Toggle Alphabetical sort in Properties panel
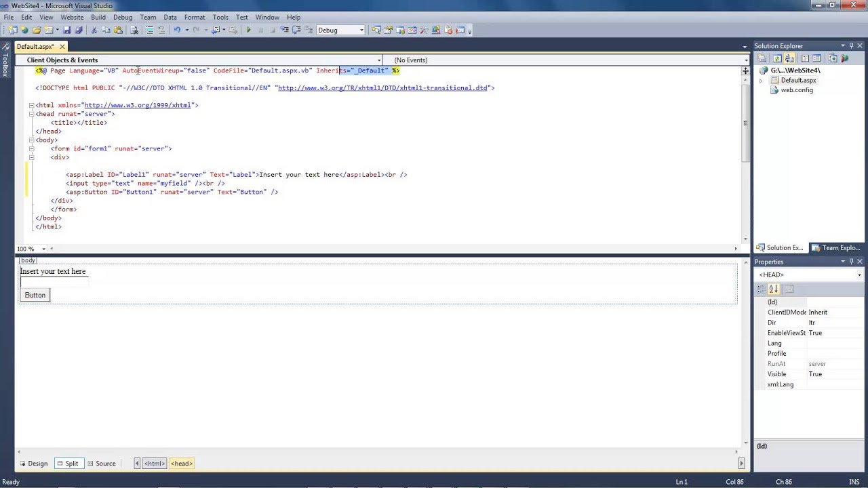The image size is (868, 488). (774, 289)
